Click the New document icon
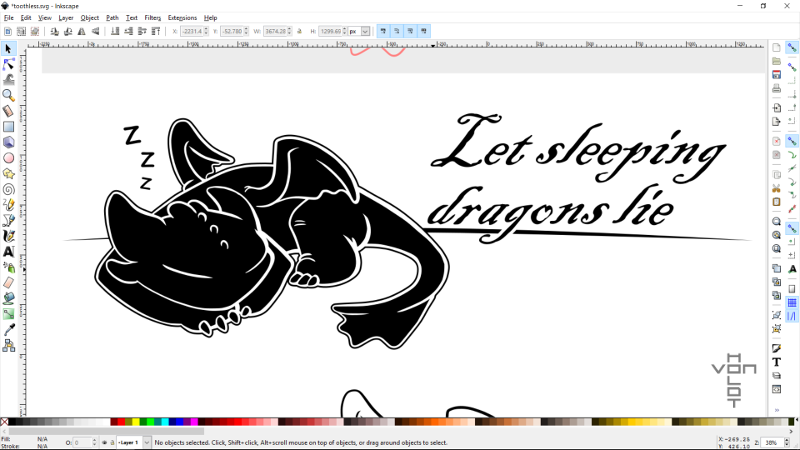 click(777, 48)
